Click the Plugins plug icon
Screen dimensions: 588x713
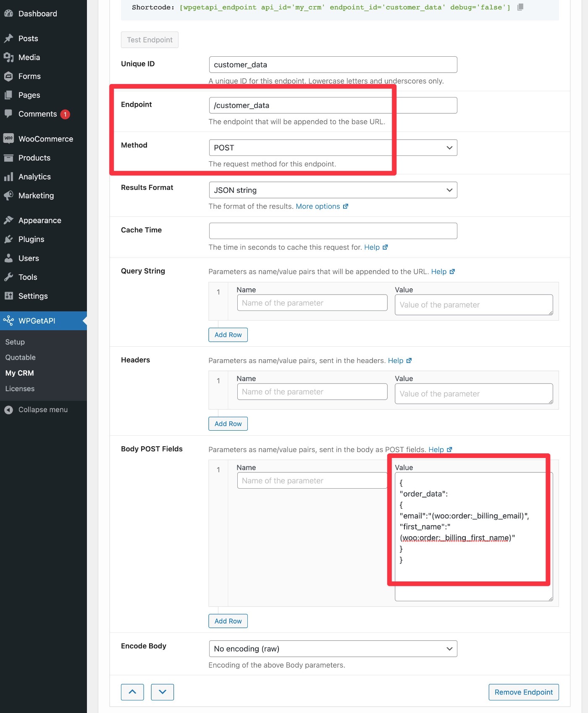tap(8, 239)
